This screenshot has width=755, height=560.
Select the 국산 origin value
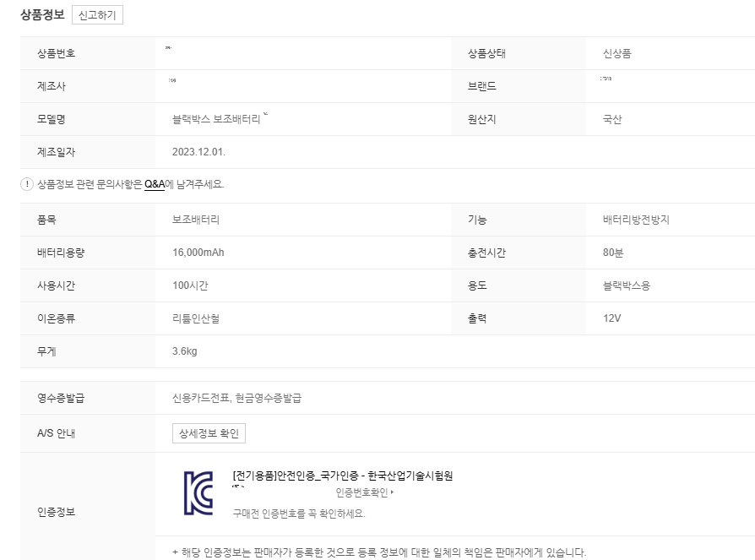click(612, 119)
